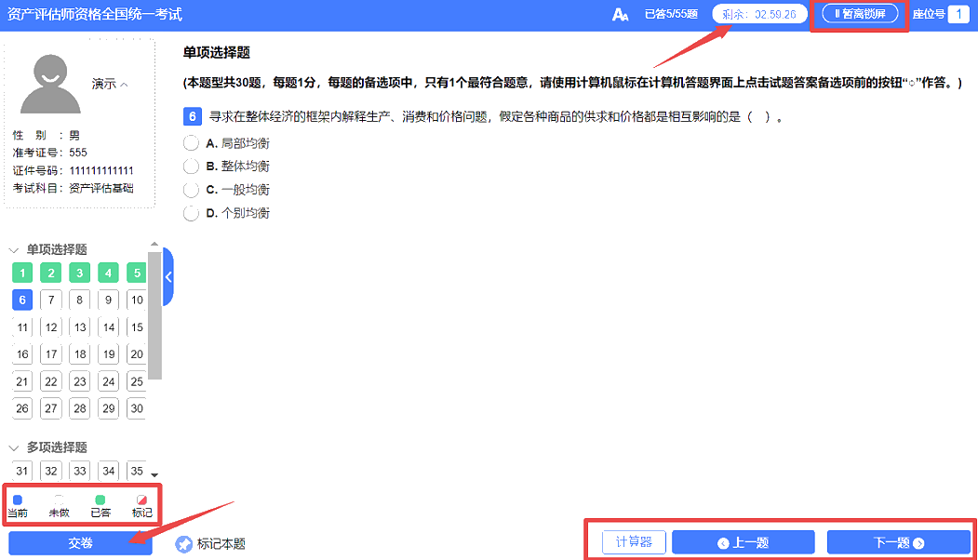The height and width of the screenshot is (560, 978).
Task: Open the 计算器 calculator
Action: pos(634,542)
